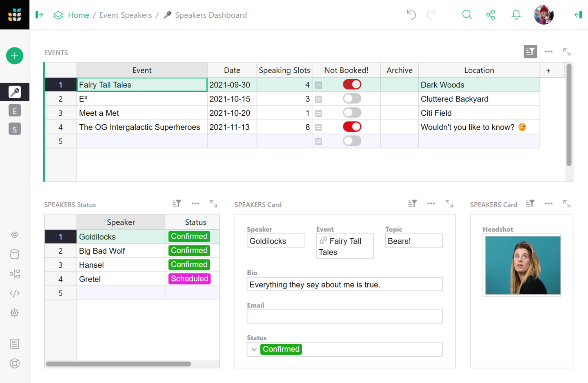Viewport: 588px width, 383px height.
Task: Open Code View from the left sidebar
Action: coord(15,293)
